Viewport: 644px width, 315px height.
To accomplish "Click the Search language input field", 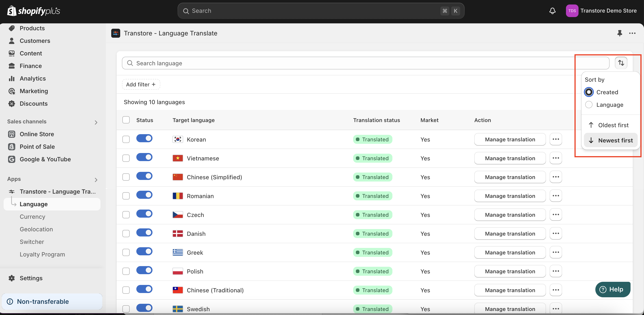I will tap(365, 63).
